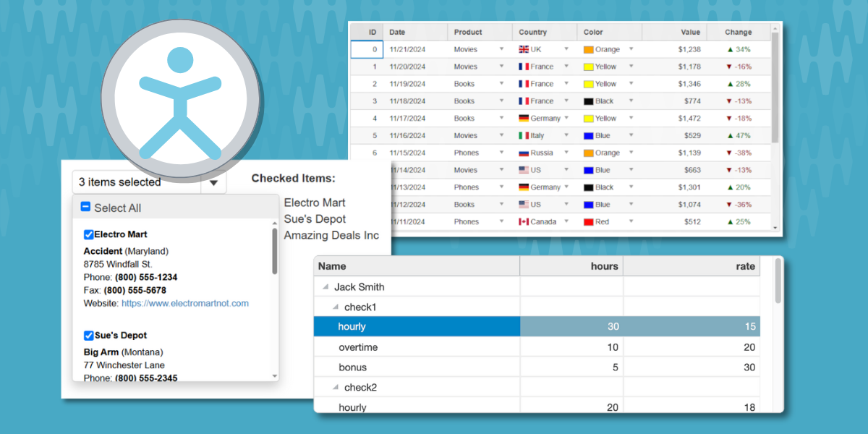
Task: Click the Name column header in tree grid
Action: pyautogui.click(x=417, y=266)
